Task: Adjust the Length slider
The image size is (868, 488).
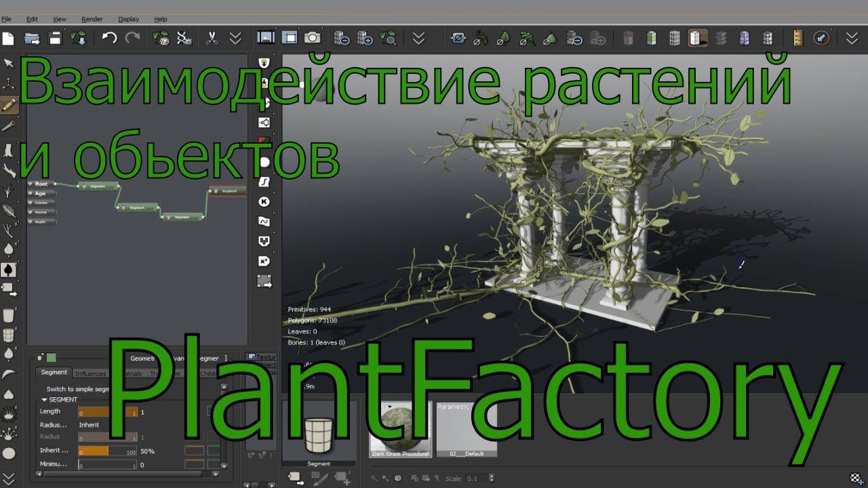Action: (107, 411)
